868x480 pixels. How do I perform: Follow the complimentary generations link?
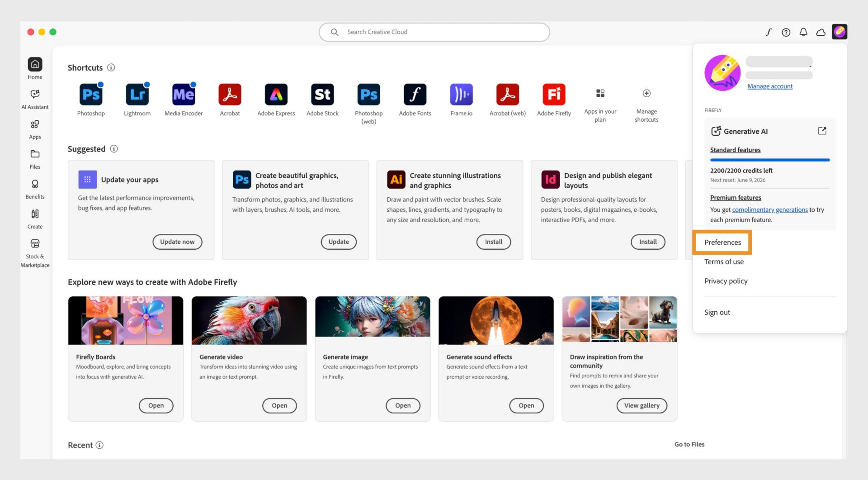pyautogui.click(x=769, y=210)
